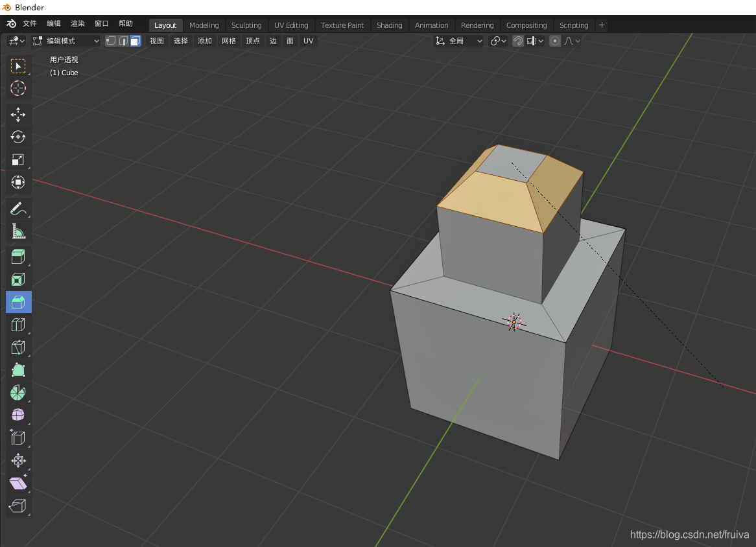Toggle snapping magnet button
The image size is (756, 547).
518,41
